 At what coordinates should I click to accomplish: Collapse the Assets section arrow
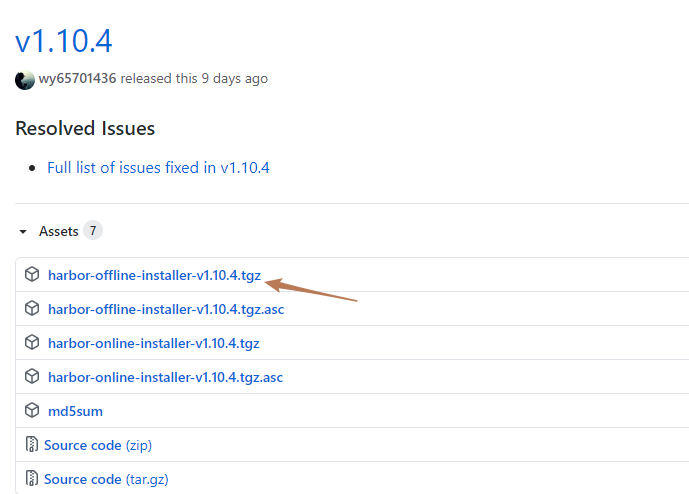click(23, 231)
